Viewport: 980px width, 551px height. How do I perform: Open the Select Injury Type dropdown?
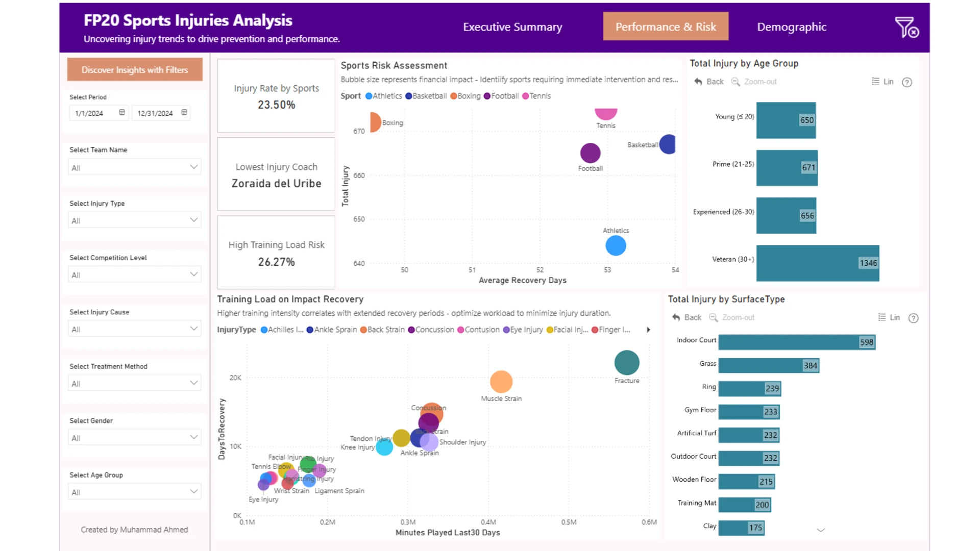(x=135, y=220)
